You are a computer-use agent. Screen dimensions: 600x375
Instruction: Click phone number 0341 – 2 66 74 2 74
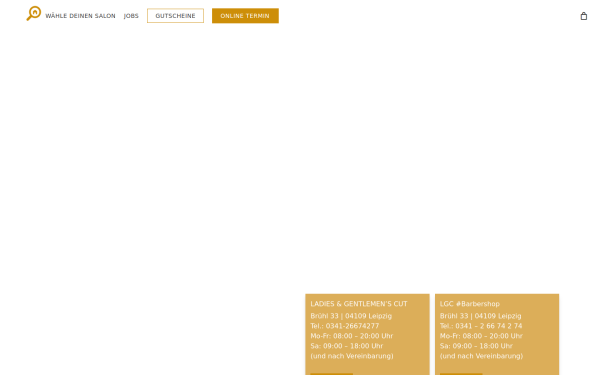(x=489, y=326)
